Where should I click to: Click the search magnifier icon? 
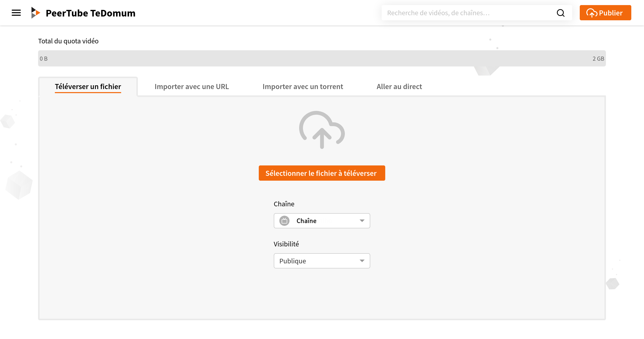coord(560,13)
